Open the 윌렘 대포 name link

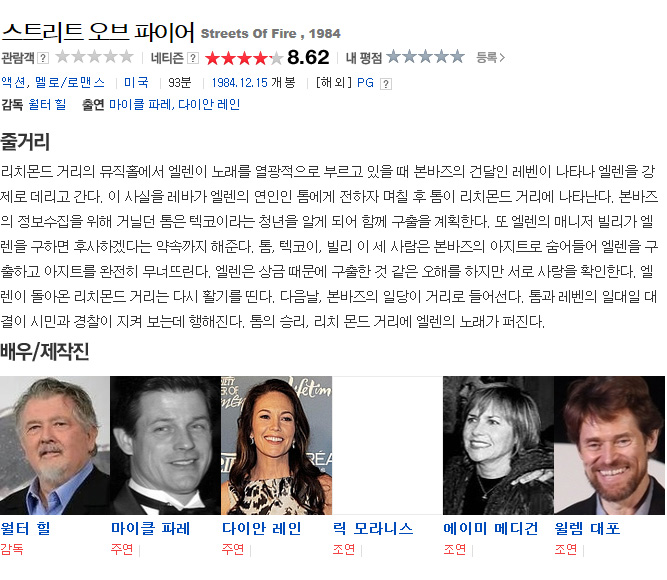point(587,529)
